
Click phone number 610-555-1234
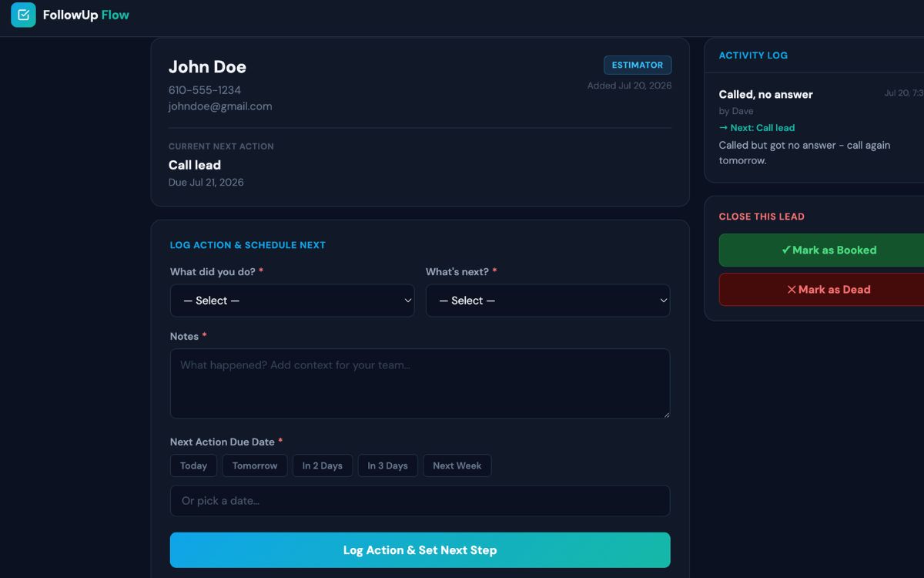(x=205, y=90)
